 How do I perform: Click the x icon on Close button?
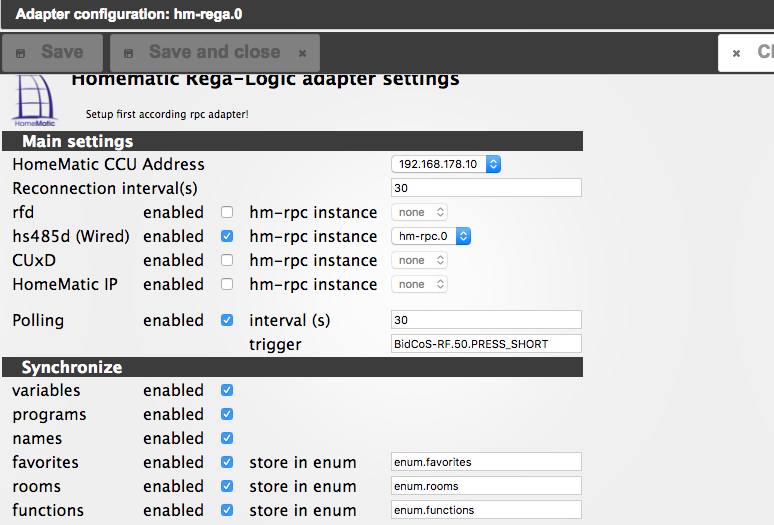click(736, 53)
